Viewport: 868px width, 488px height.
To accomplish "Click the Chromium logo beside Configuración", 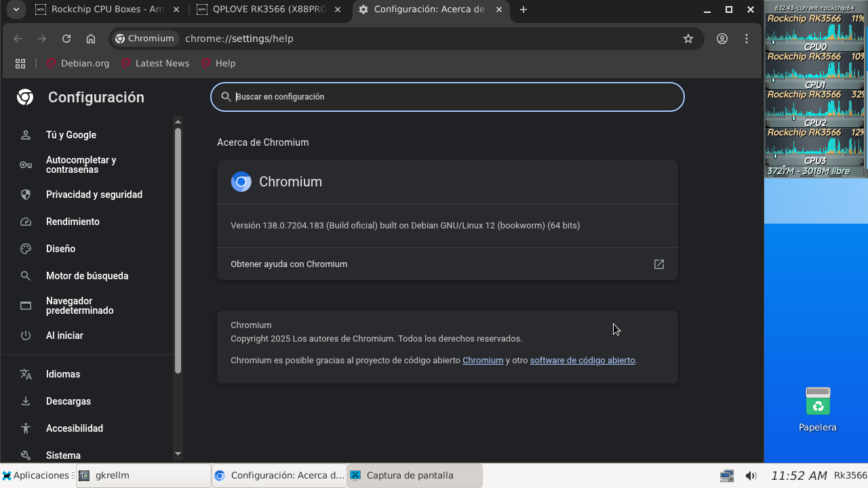I will (25, 97).
